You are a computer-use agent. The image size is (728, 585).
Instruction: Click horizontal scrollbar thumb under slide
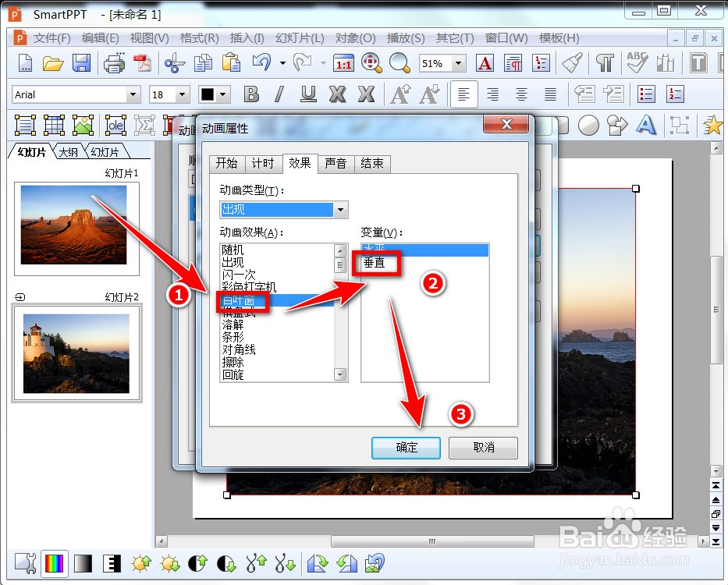click(x=432, y=541)
